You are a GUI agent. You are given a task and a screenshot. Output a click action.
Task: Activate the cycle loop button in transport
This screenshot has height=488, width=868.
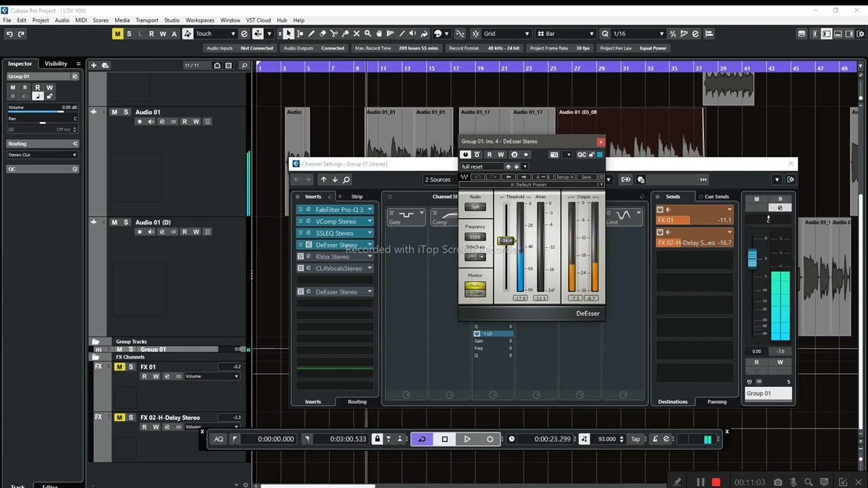(422, 439)
